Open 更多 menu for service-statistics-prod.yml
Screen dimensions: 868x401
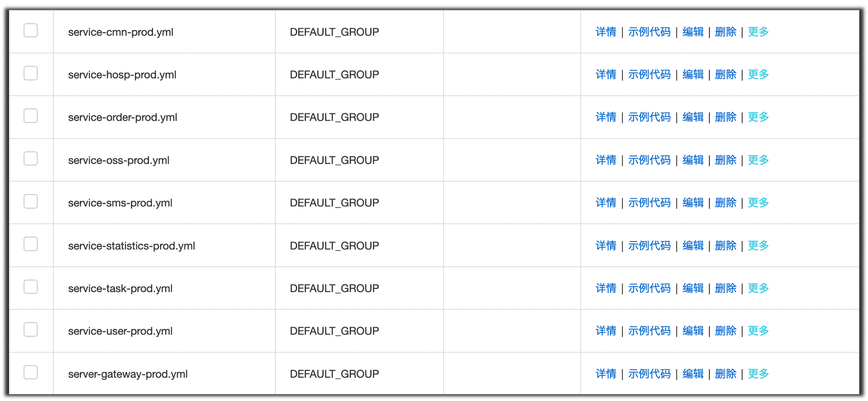tap(758, 246)
